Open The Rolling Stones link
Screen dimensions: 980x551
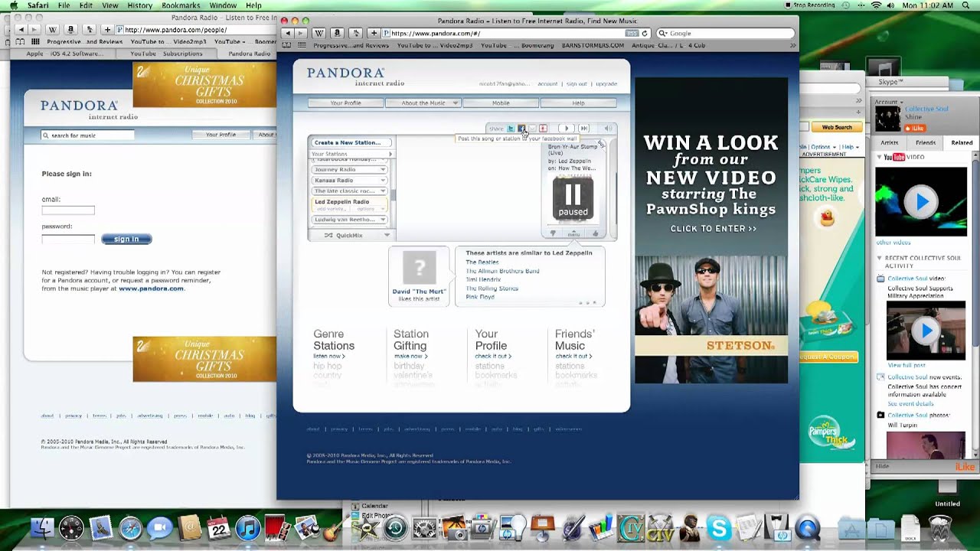click(492, 289)
